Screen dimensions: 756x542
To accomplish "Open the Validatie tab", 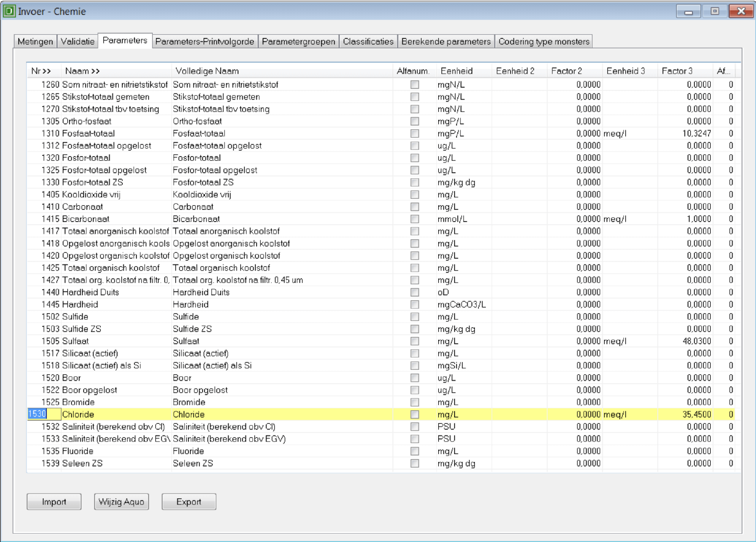I will tap(77, 41).
